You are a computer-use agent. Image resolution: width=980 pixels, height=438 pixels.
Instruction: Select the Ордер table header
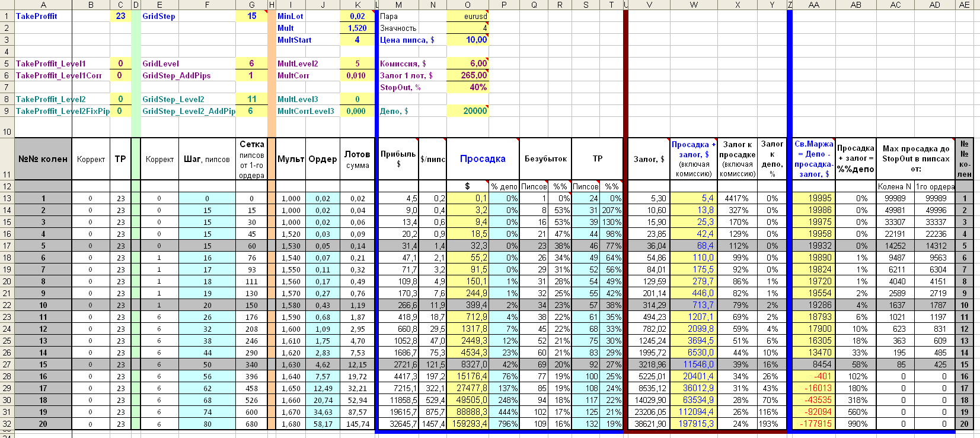click(x=323, y=159)
